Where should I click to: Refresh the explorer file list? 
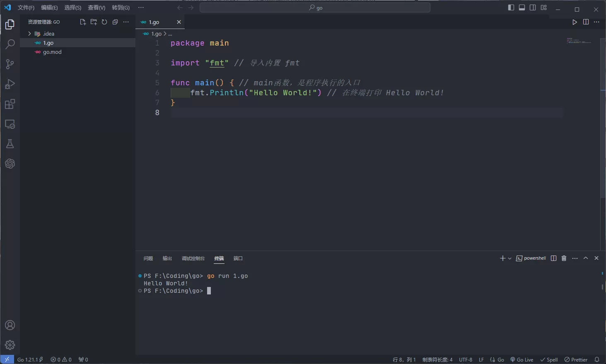(x=104, y=22)
